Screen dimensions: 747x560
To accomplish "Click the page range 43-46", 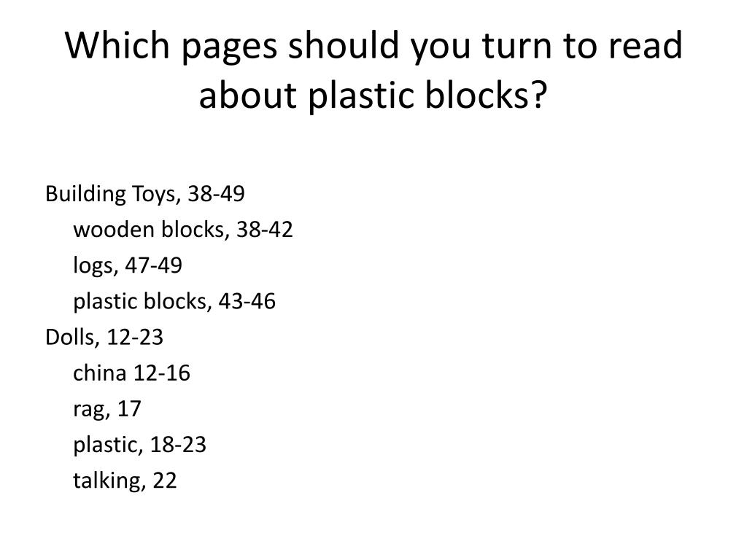I will tap(247, 301).
